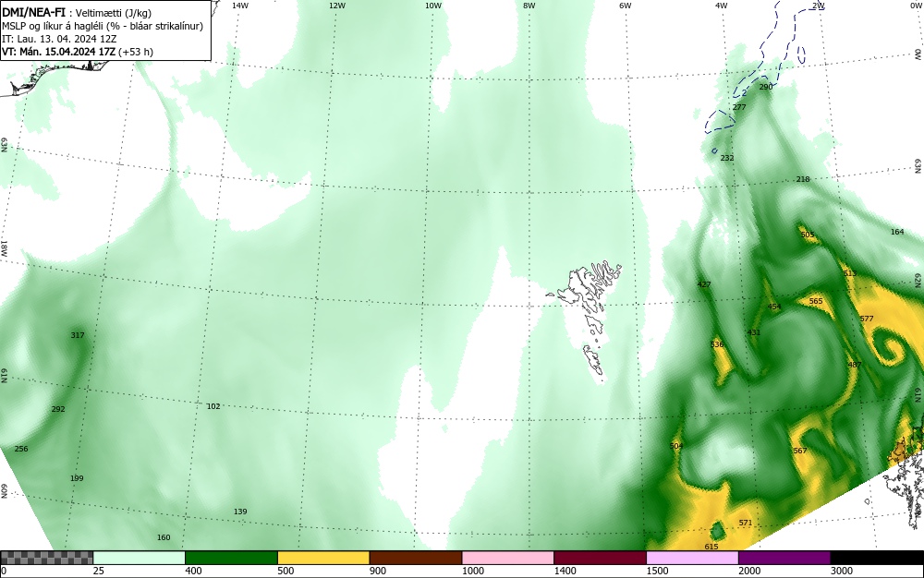This screenshot has width=924, height=578.
Task: Click the map value '232'
Action: [x=727, y=158]
